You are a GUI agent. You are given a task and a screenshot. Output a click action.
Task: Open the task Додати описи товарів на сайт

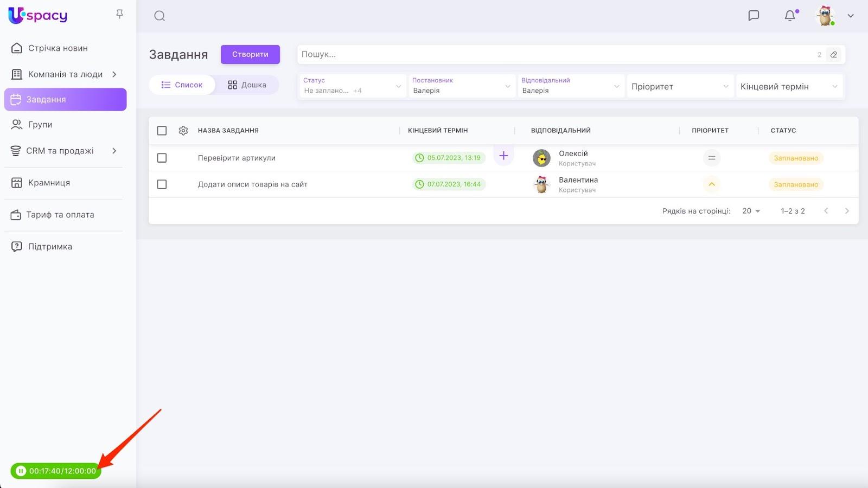coord(253,184)
